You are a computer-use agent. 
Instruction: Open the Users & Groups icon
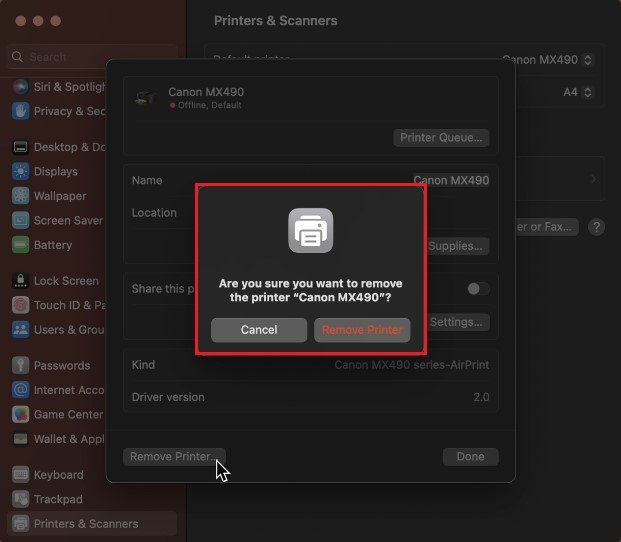tap(21, 330)
